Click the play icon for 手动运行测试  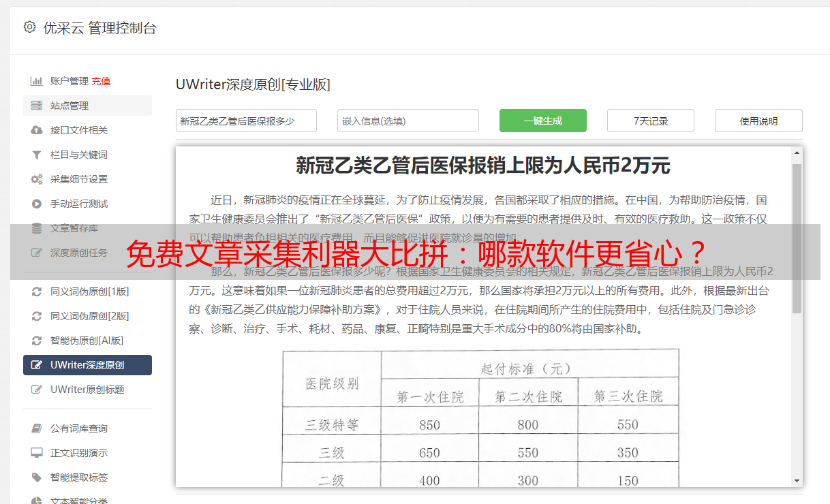coord(37,204)
